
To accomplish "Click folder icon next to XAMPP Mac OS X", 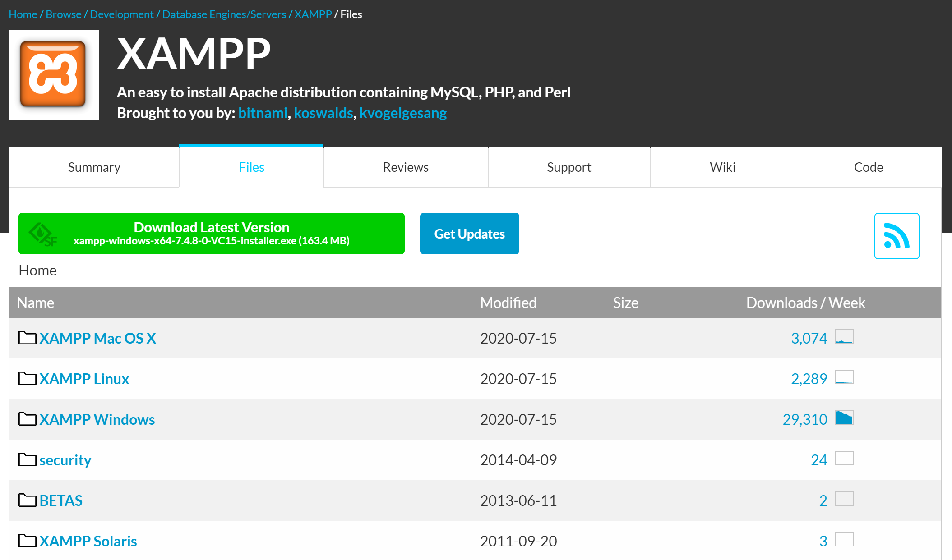I will 27,338.
